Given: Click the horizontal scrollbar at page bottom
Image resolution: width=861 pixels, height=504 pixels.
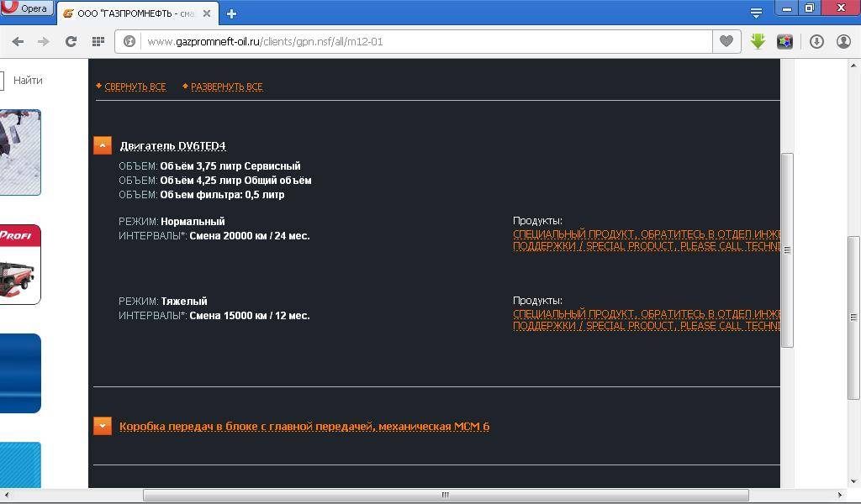Looking at the screenshot, I should coord(446,495).
